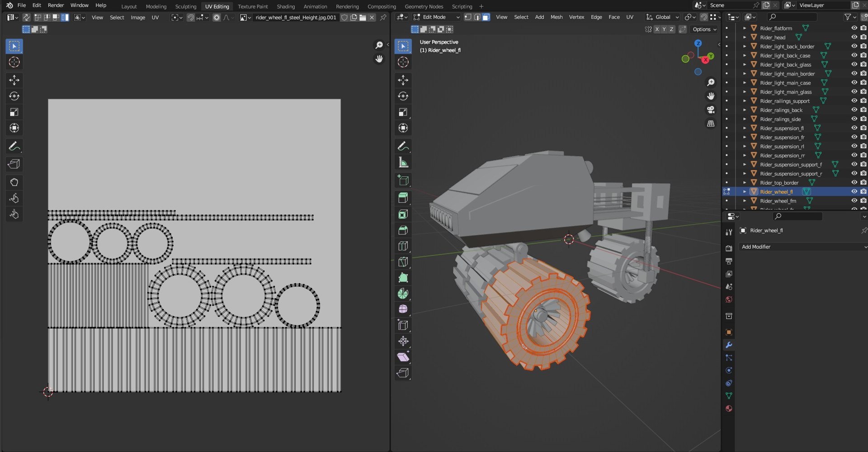Open the Object Data properties tab
The image size is (868, 452).
(729, 396)
